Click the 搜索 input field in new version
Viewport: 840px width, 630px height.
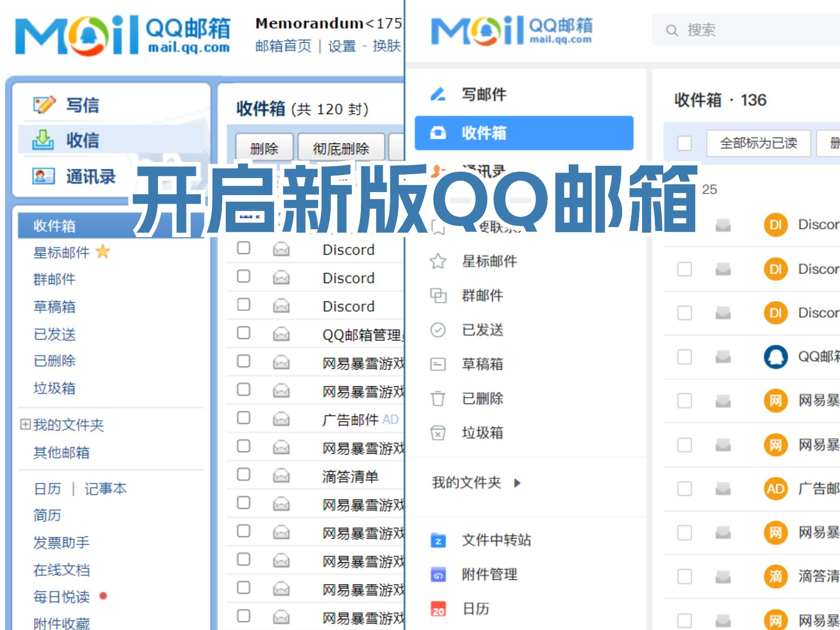click(746, 30)
